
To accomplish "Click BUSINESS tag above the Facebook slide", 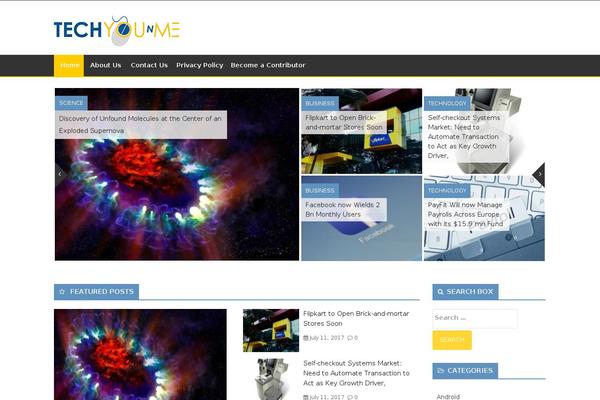I will (320, 191).
